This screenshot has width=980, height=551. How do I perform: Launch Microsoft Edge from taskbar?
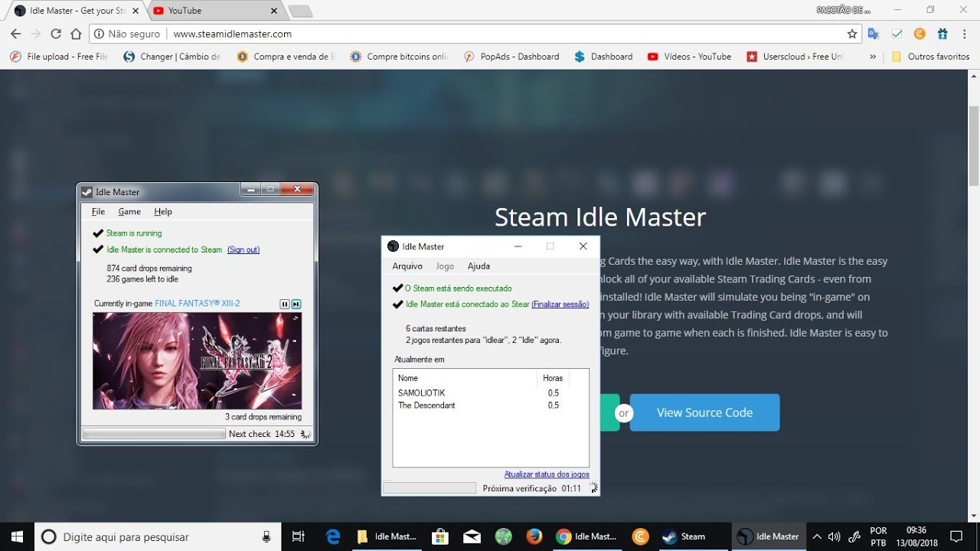click(333, 536)
